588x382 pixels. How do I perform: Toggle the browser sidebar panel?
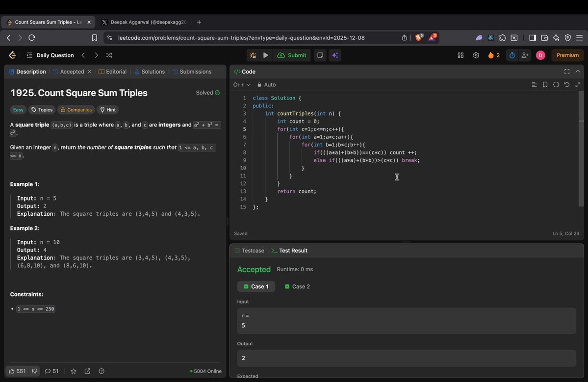click(x=533, y=37)
